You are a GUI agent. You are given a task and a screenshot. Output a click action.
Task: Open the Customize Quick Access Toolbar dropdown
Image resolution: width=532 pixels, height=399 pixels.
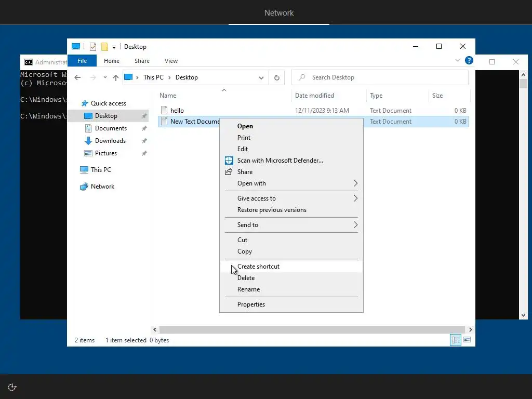click(114, 47)
